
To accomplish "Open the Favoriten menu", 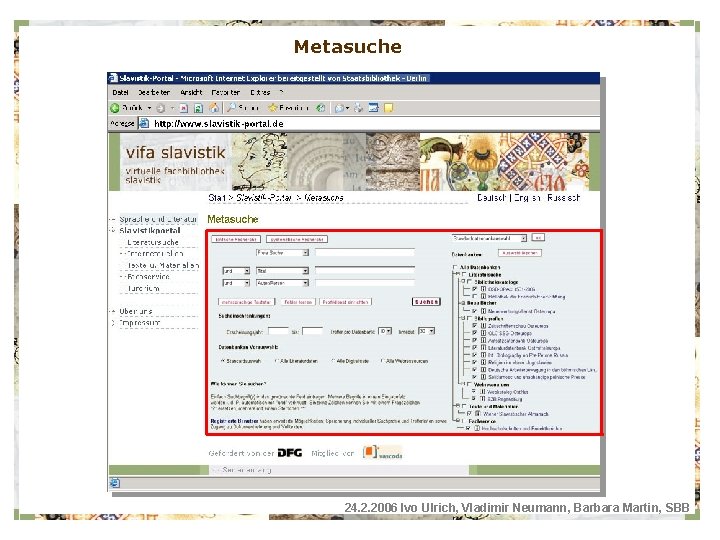I will click(x=225, y=92).
